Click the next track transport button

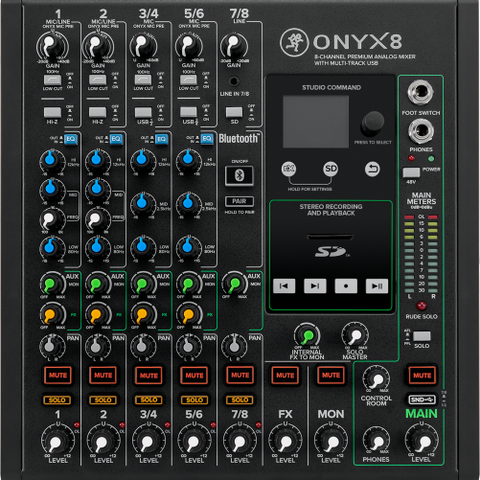coord(315,286)
